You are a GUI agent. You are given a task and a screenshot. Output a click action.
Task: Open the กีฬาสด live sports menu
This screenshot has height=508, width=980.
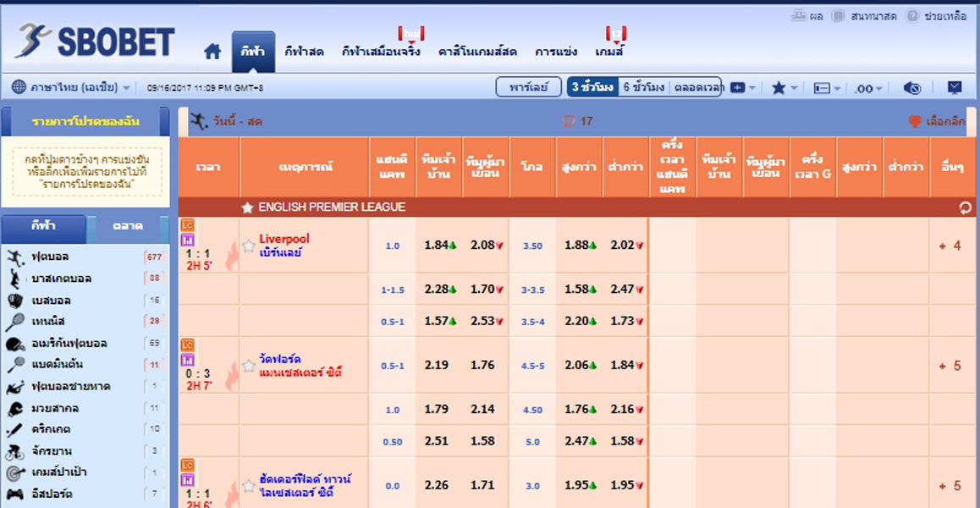click(304, 52)
